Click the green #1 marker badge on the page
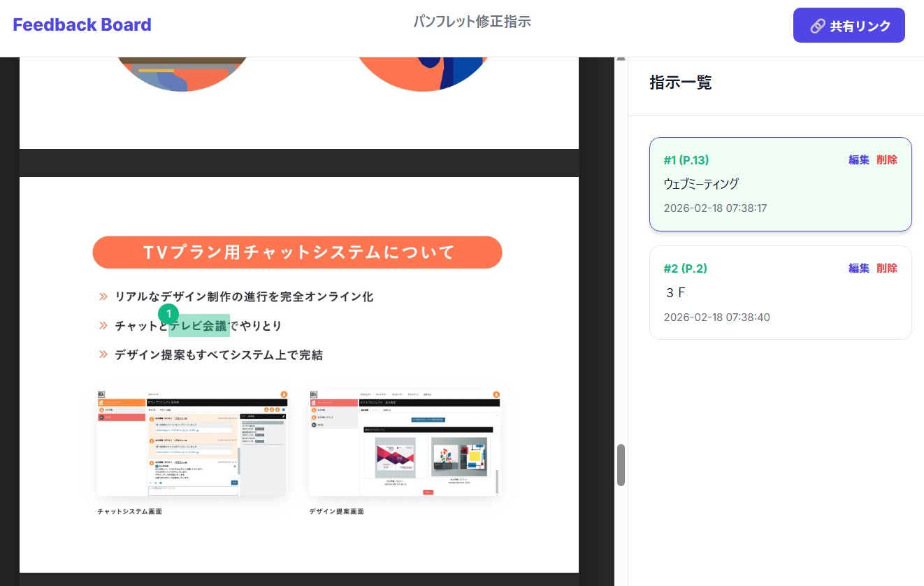Image resolution: width=924 pixels, height=586 pixels. pyautogui.click(x=168, y=314)
